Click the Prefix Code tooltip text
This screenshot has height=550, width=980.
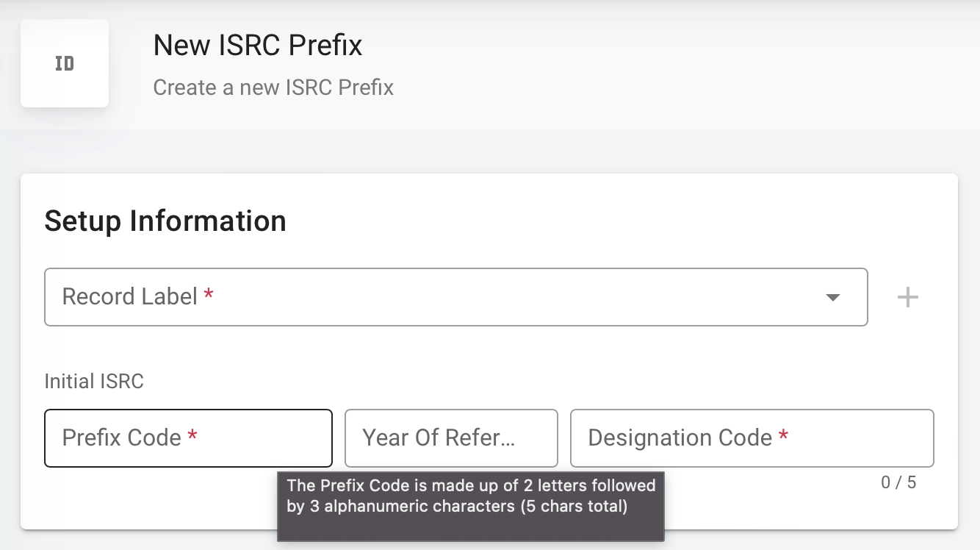point(470,496)
